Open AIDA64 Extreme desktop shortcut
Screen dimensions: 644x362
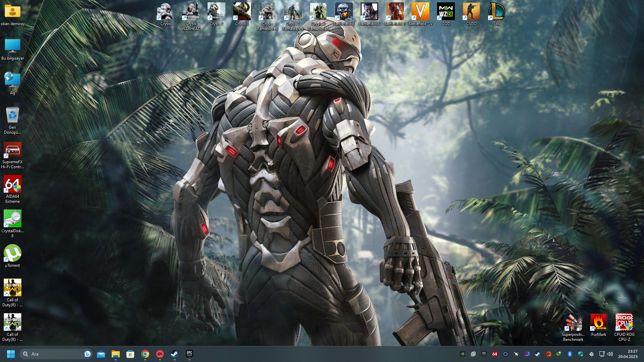coord(12,184)
